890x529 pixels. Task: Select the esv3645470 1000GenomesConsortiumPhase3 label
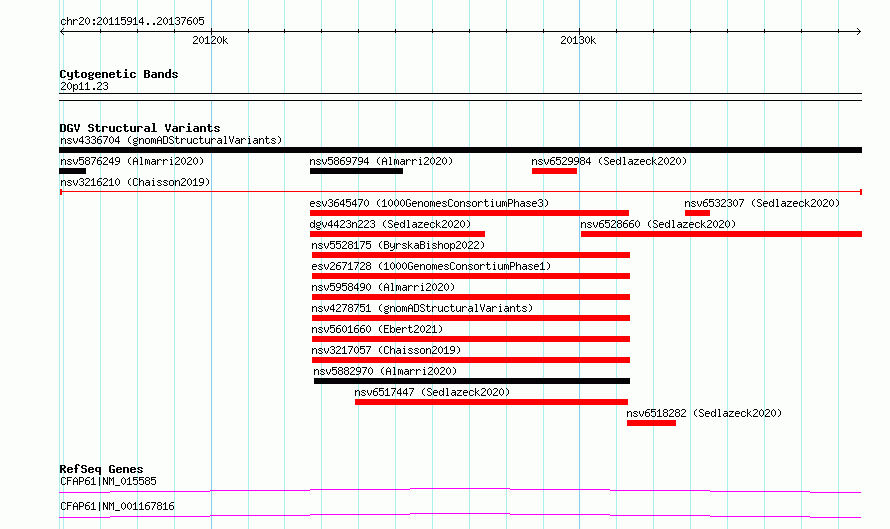[429, 203]
